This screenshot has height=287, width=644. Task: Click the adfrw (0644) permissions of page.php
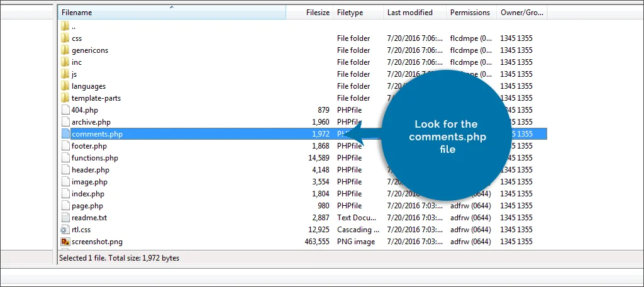470,205
